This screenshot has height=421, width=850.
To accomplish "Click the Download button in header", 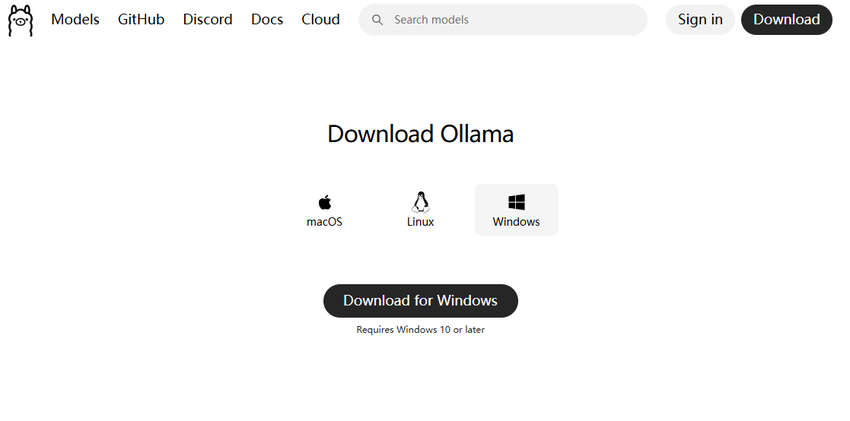I will 786,20.
